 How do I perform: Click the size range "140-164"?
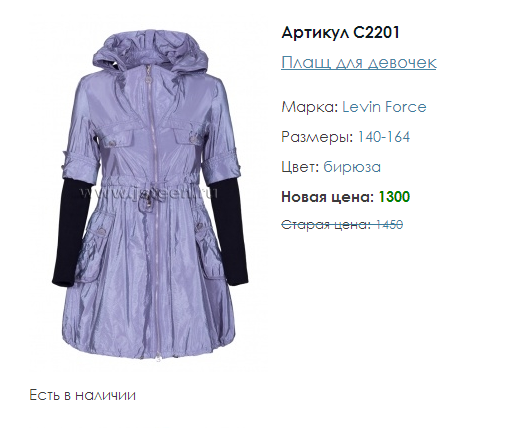pos(384,137)
